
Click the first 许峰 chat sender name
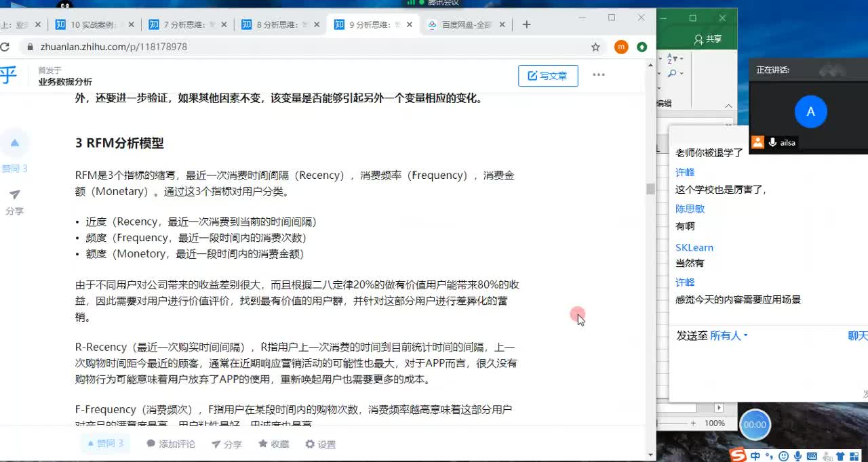coord(685,172)
